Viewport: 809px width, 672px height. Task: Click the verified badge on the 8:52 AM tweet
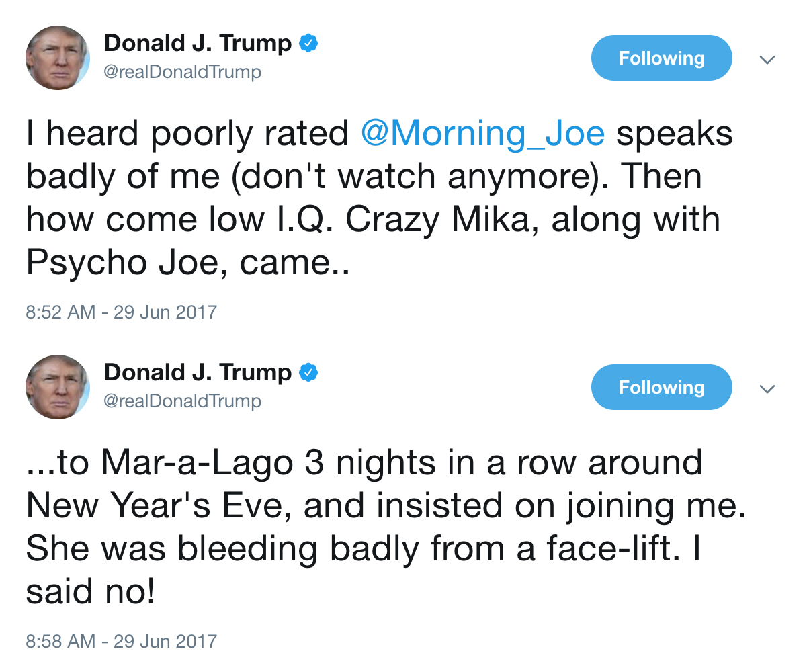click(x=308, y=44)
